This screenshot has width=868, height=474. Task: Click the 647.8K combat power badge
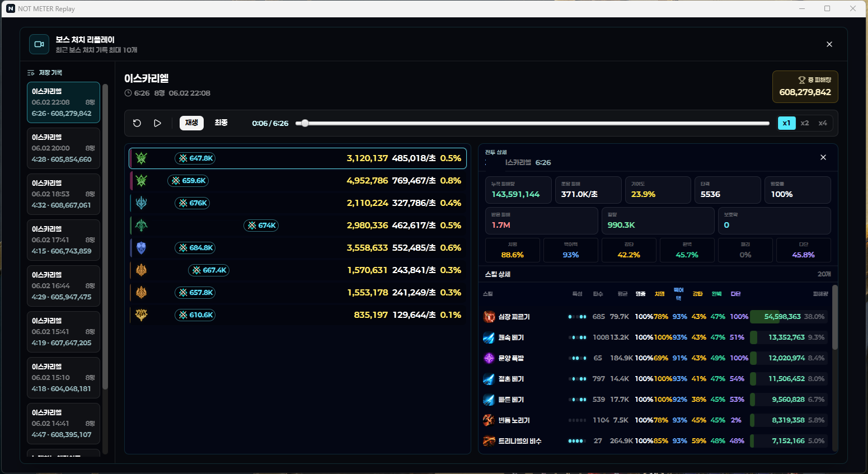click(x=195, y=158)
